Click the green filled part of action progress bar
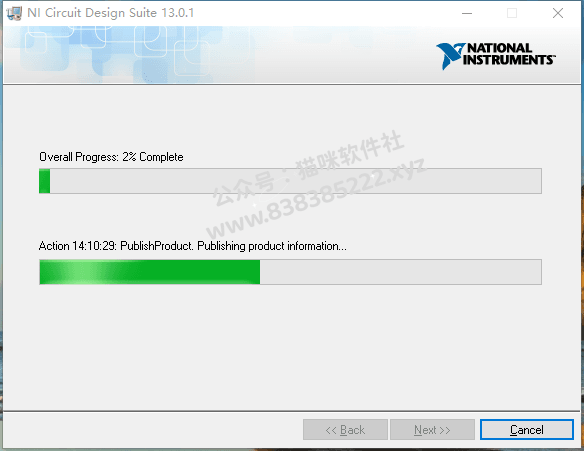 [150, 272]
